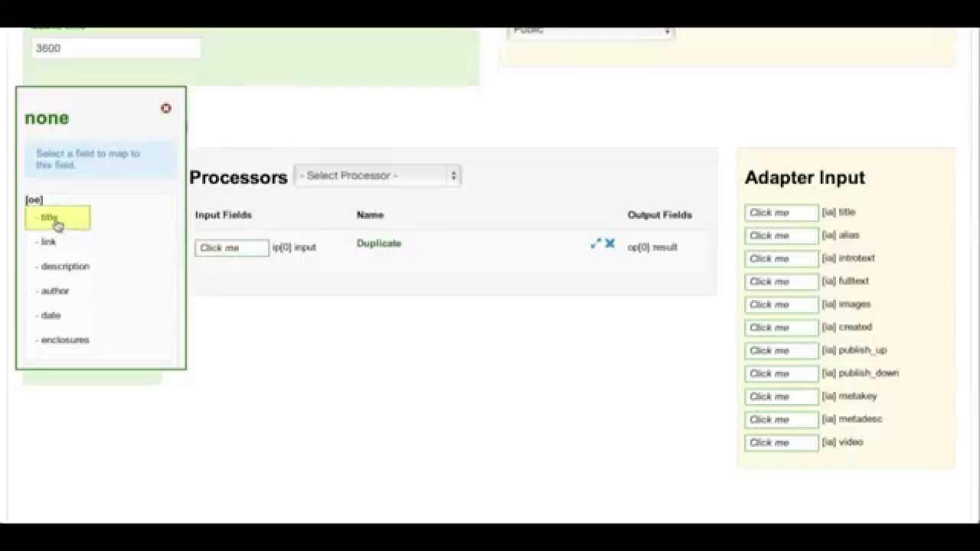Select the enclosures field in popup list
980x551 pixels.
point(62,340)
